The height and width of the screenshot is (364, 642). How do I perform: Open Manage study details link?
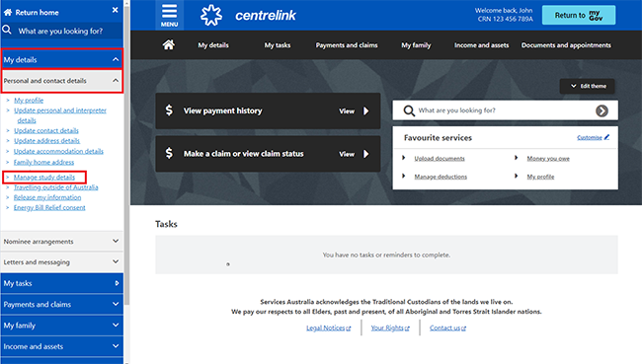pos(44,178)
